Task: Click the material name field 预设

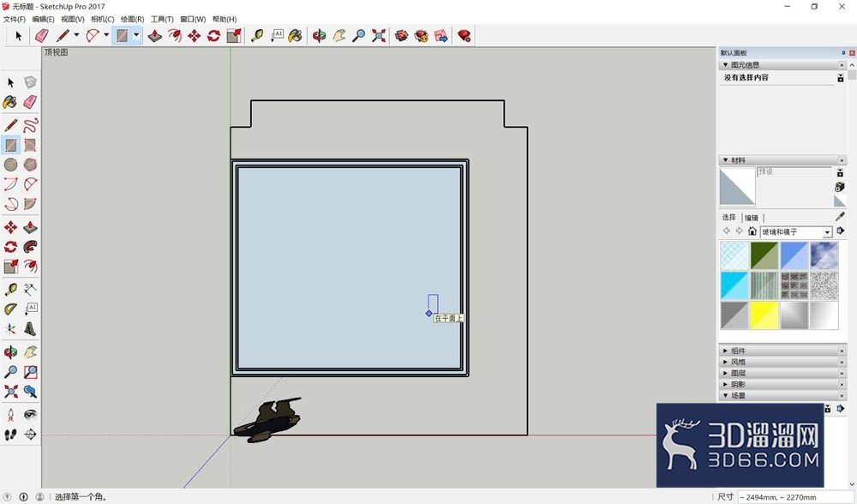Action: pos(794,171)
